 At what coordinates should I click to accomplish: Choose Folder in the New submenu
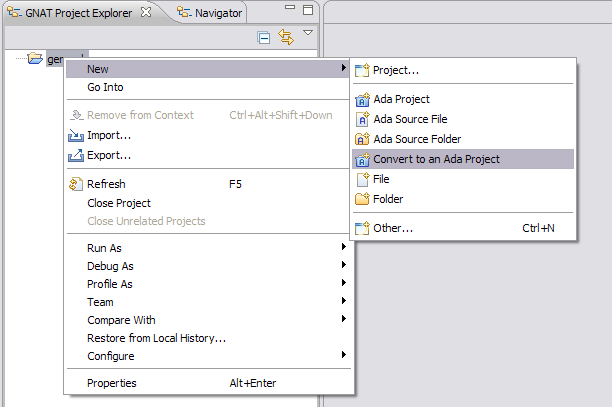click(x=463, y=199)
